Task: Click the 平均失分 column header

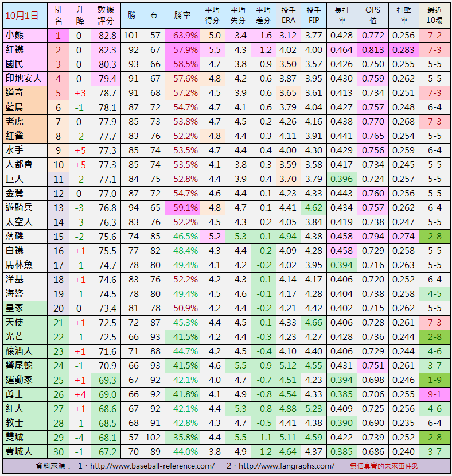Action: [238, 16]
